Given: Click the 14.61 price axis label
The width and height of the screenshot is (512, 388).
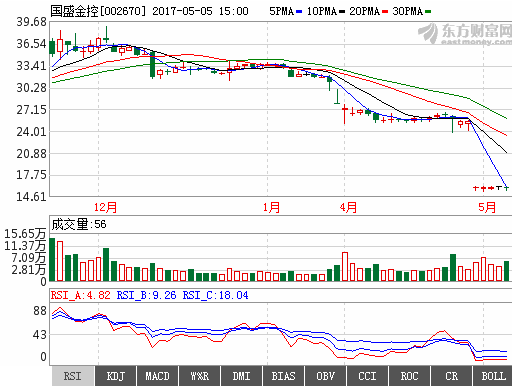Looking at the screenshot, I should click(31, 197).
